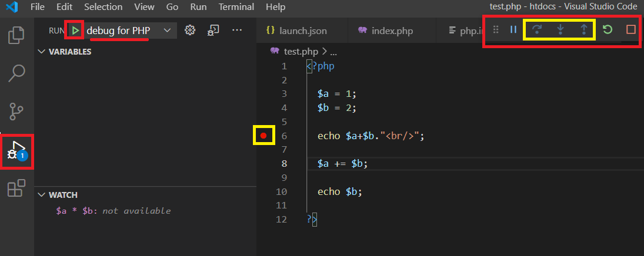Click the code line $a += $b;
The height and width of the screenshot is (256, 644).
[342, 164]
